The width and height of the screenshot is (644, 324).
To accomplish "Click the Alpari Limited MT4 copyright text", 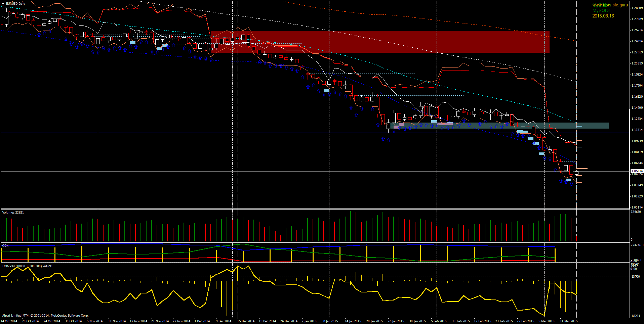I will tap(45, 316).
